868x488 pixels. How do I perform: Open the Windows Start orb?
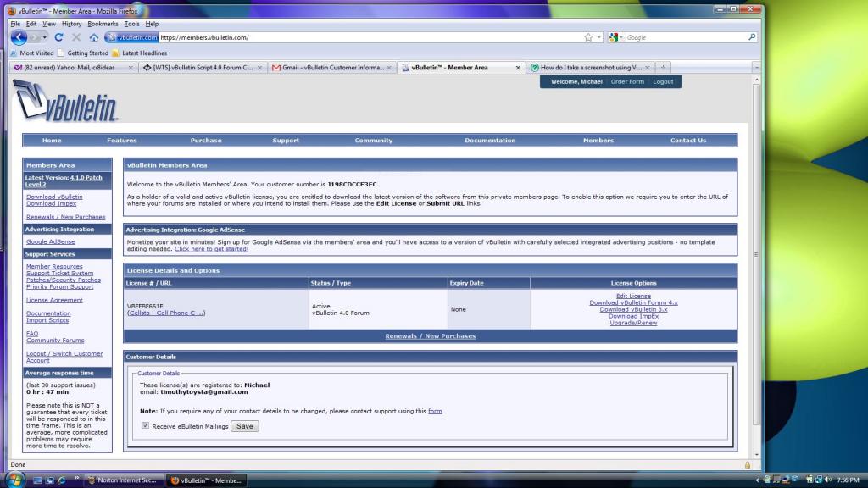pyautogui.click(x=15, y=480)
